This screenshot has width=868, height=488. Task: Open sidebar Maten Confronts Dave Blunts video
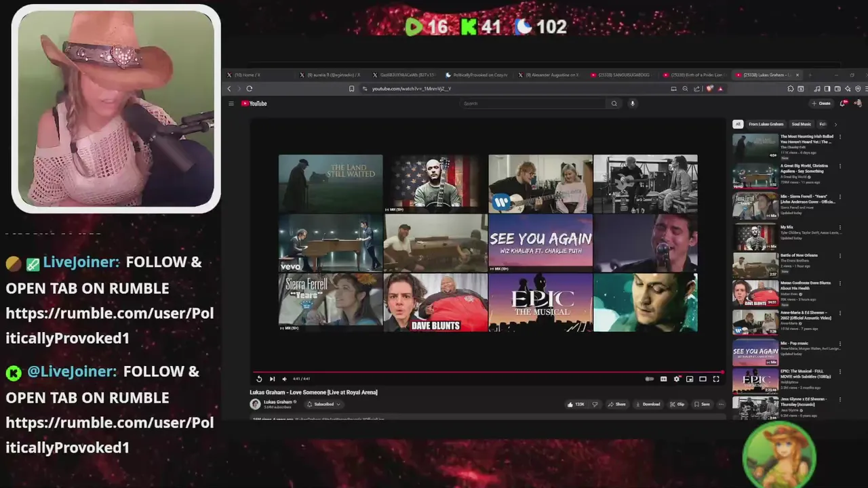point(787,293)
